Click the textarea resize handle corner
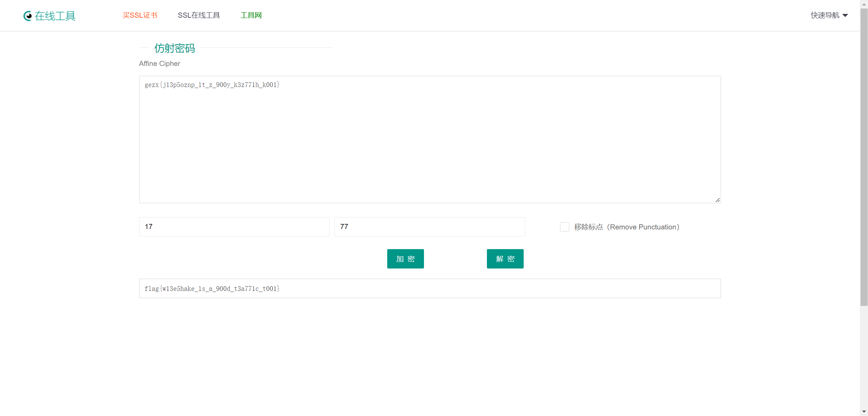This screenshot has width=868, height=416. 717,200
